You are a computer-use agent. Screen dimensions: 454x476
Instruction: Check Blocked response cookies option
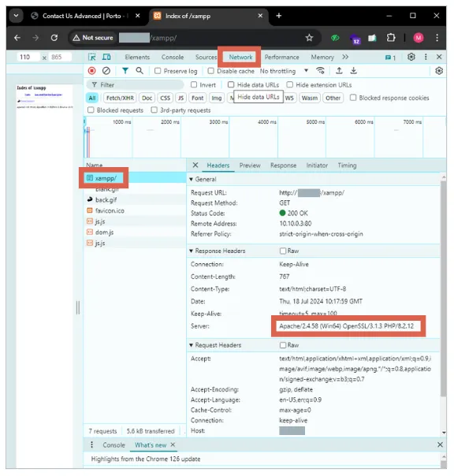tap(353, 98)
